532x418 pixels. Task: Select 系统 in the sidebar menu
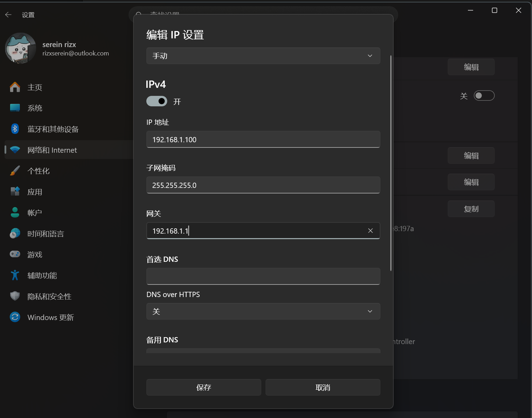point(35,108)
